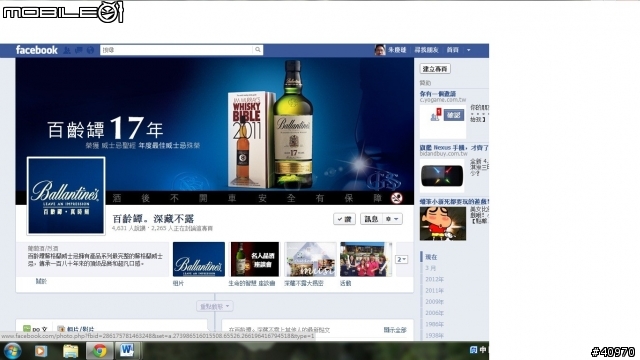Viewport: 640px width, 360px height.
Task: Open the gear settings dropdown beside Message
Action: pyautogui.click(x=392, y=219)
